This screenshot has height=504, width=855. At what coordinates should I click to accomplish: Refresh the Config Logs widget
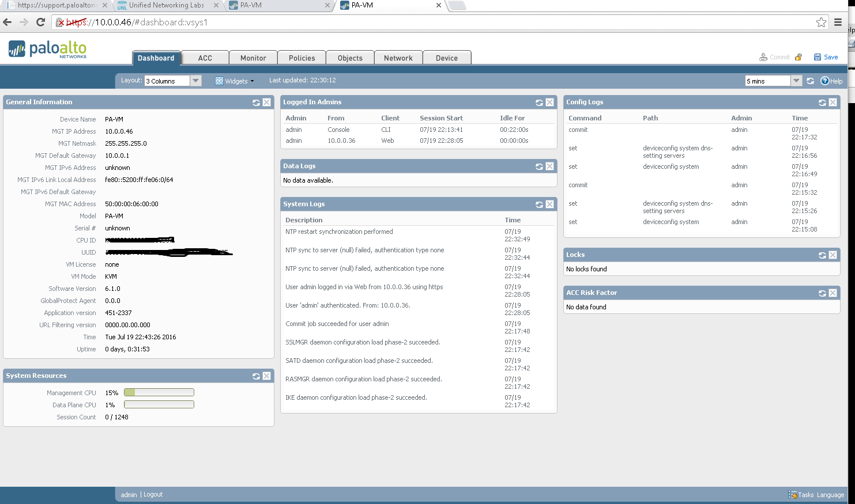coord(822,103)
